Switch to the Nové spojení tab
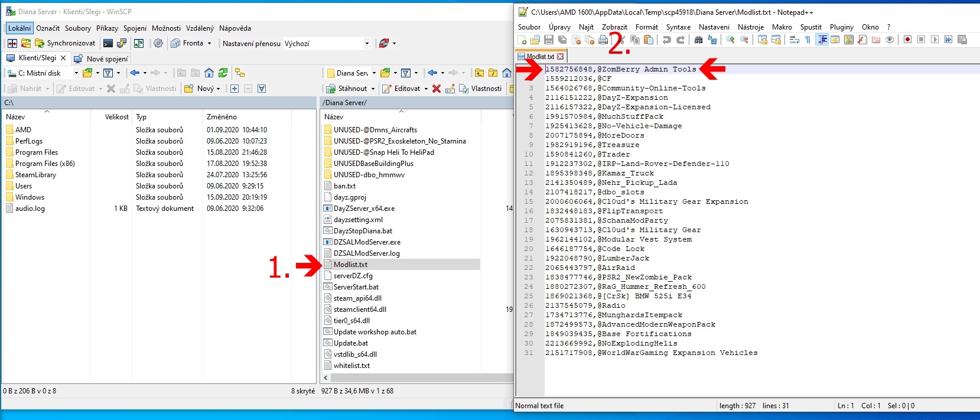 click(106, 58)
